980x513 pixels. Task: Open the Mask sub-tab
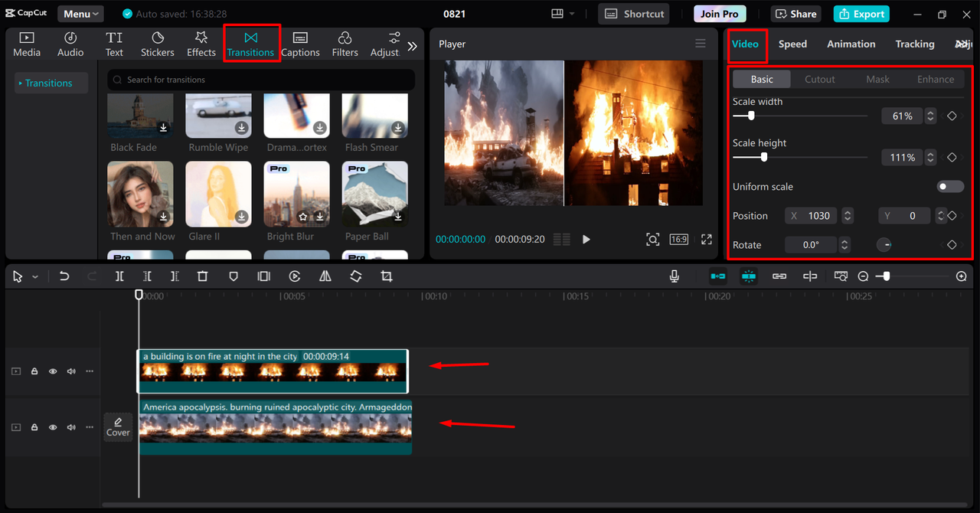877,79
